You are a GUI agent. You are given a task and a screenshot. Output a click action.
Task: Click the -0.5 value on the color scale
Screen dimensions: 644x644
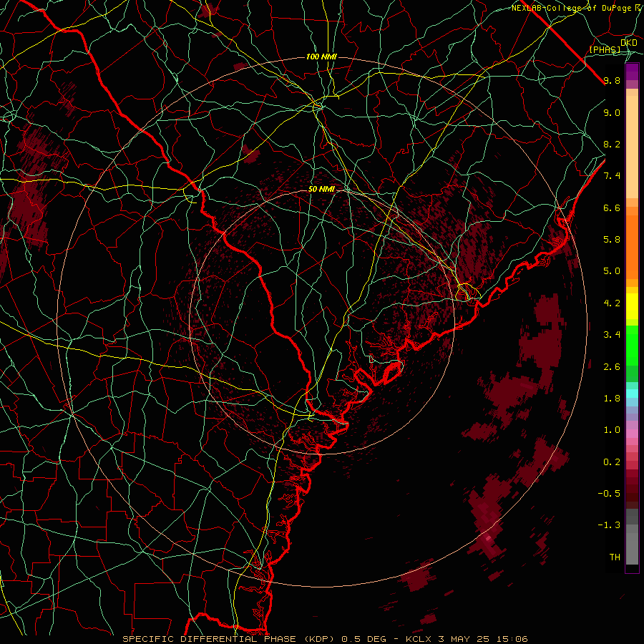click(x=609, y=494)
